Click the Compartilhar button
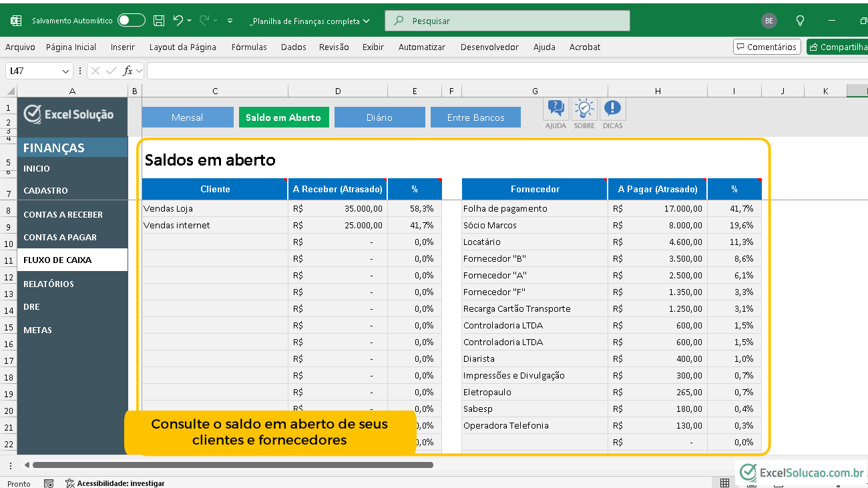868x488 pixels. (x=837, y=47)
